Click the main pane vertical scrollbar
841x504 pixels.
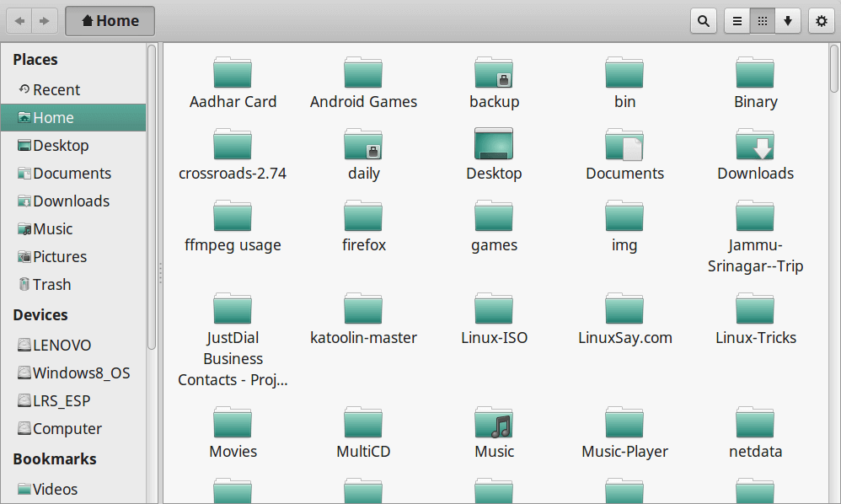[834, 68]
